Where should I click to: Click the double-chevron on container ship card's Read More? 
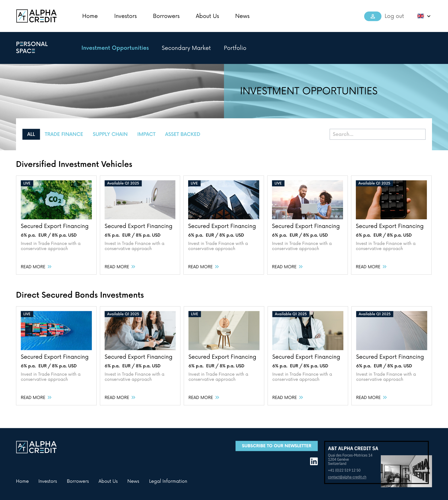pyautogui.click(x=49, y=397)
